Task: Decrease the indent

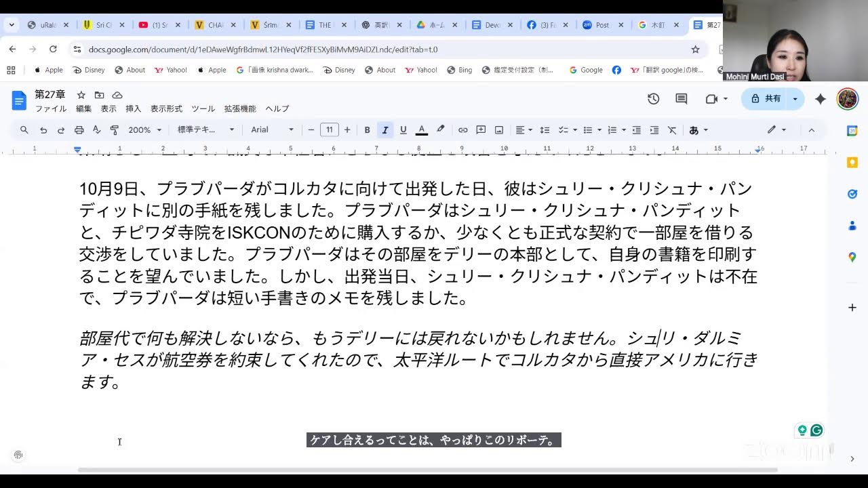Action: pyautogui.click(x=636, y=130)
